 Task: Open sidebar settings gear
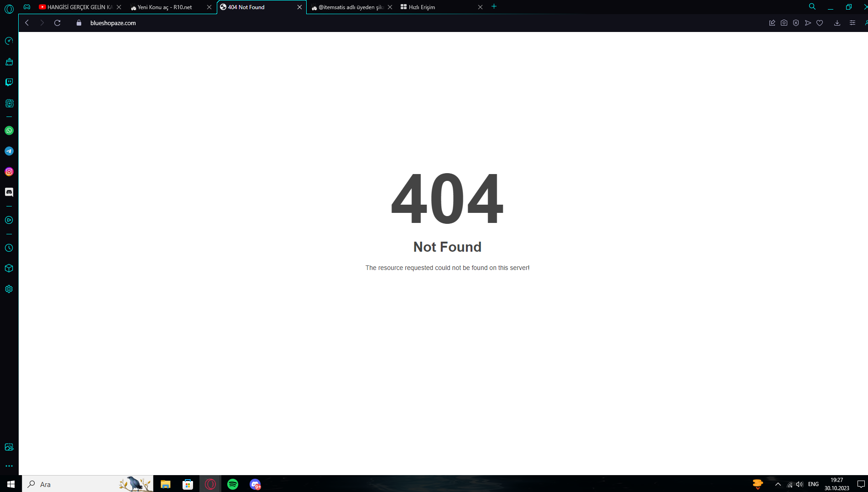(x=9, y=289)
